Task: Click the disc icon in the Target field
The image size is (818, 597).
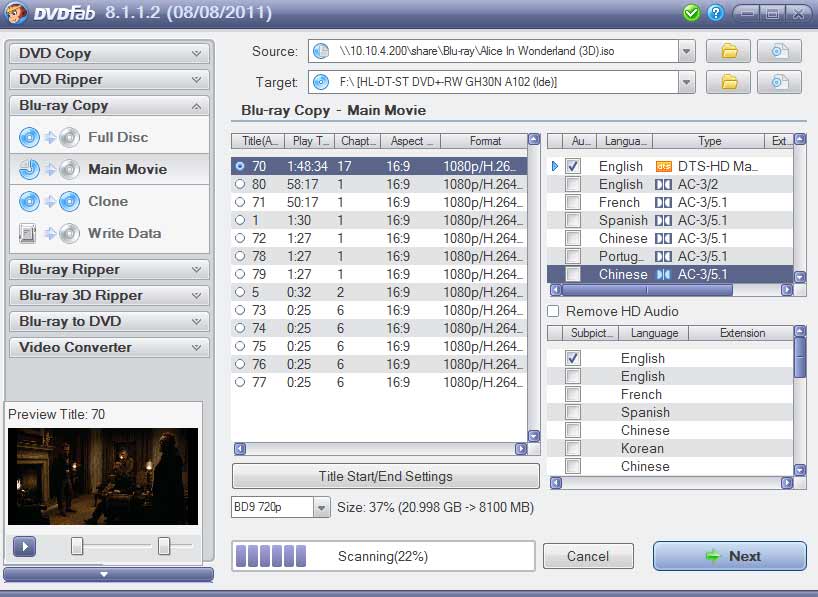Action: click(x=321, y=82)
